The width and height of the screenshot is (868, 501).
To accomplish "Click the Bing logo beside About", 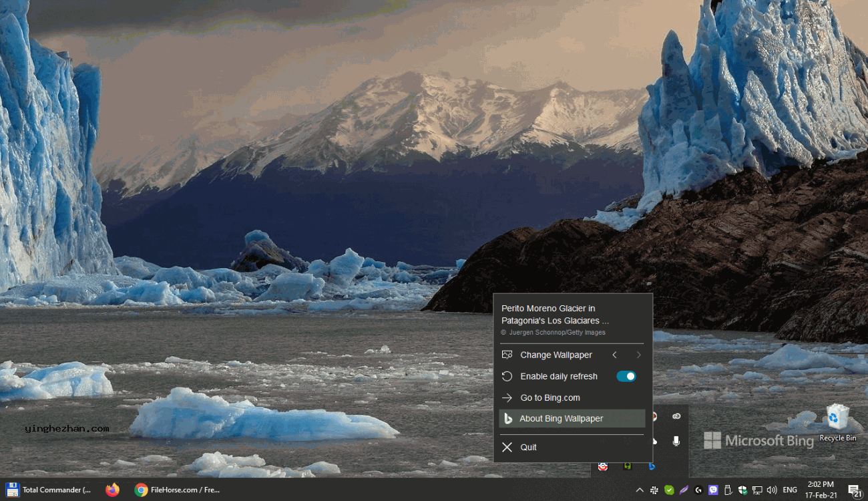I will pyautogui.click(x=507, y=419).
